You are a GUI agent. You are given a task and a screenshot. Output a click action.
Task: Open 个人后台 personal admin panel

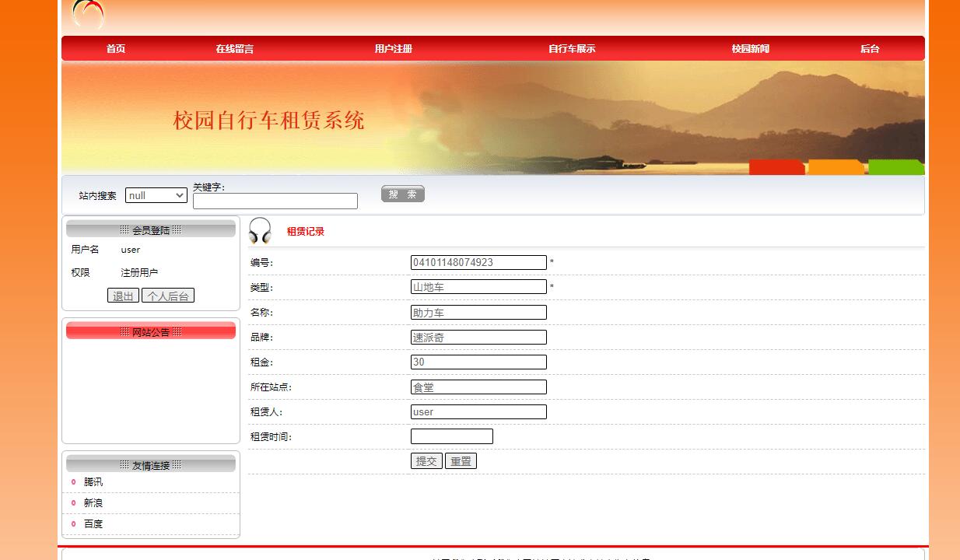(166, 295)
